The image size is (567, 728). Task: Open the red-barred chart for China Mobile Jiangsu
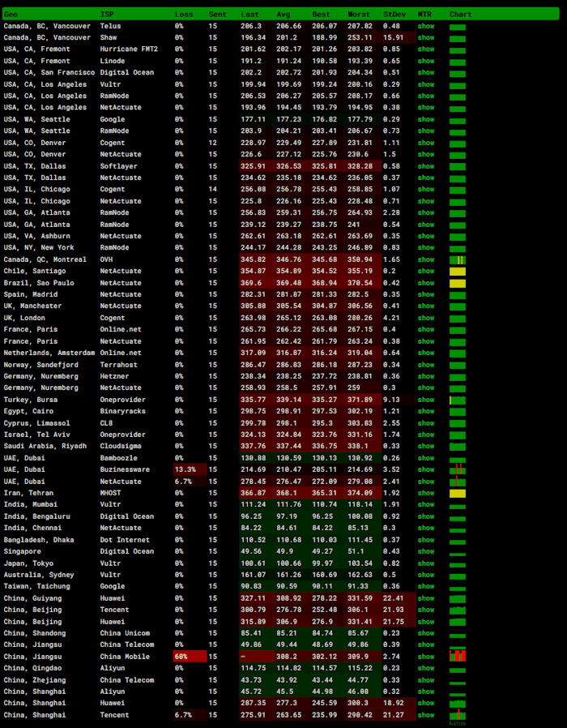coord(458,656)
